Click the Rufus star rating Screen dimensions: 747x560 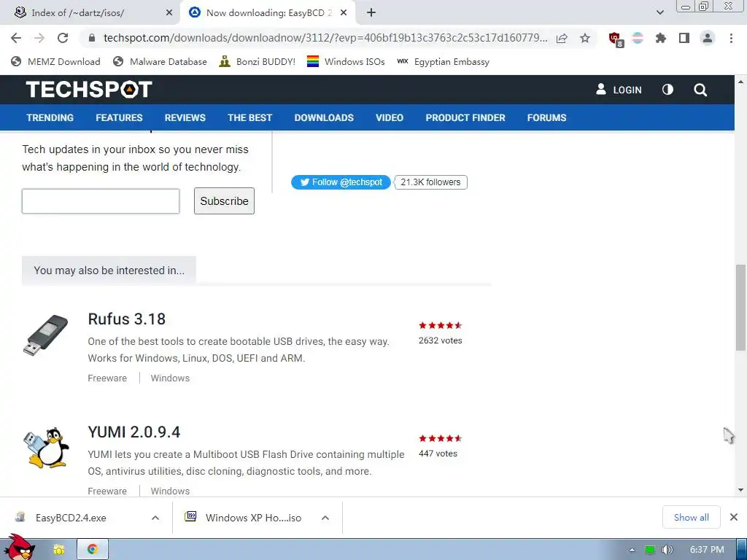coord(440,325)
